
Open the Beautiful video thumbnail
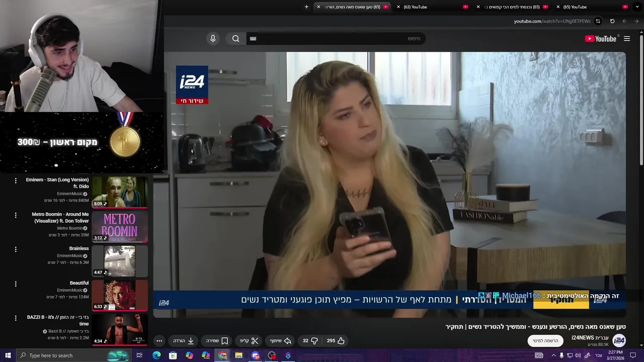[x=120, y=295]
